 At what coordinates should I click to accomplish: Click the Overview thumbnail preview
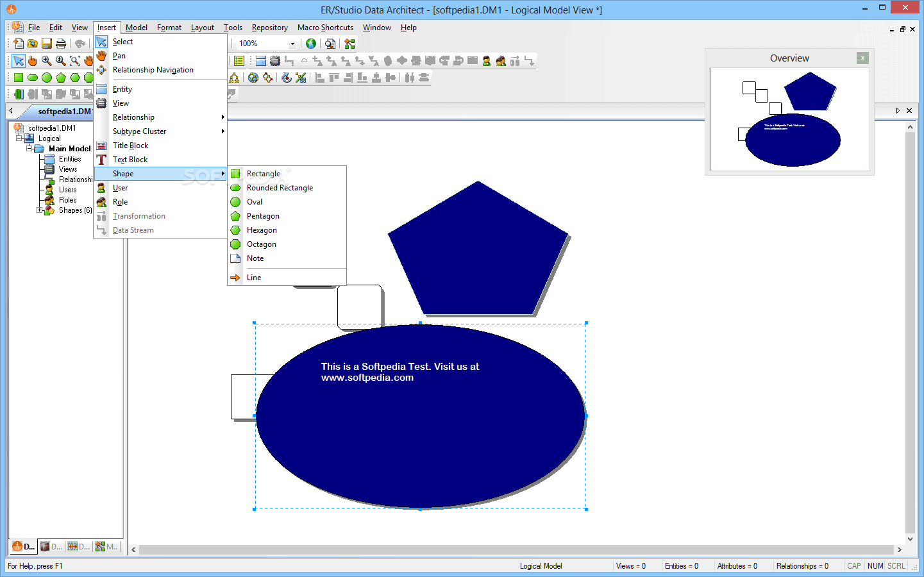pyautogui.click(x=789, y=119)
